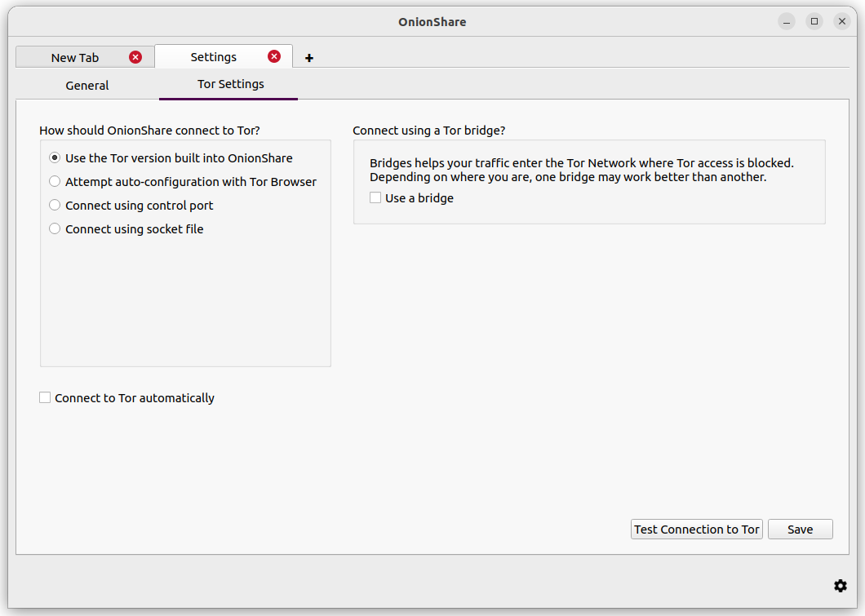Viewport: 865px width, 616px height.
Task: Click the OnionShare window title
Action: [432, 22]
